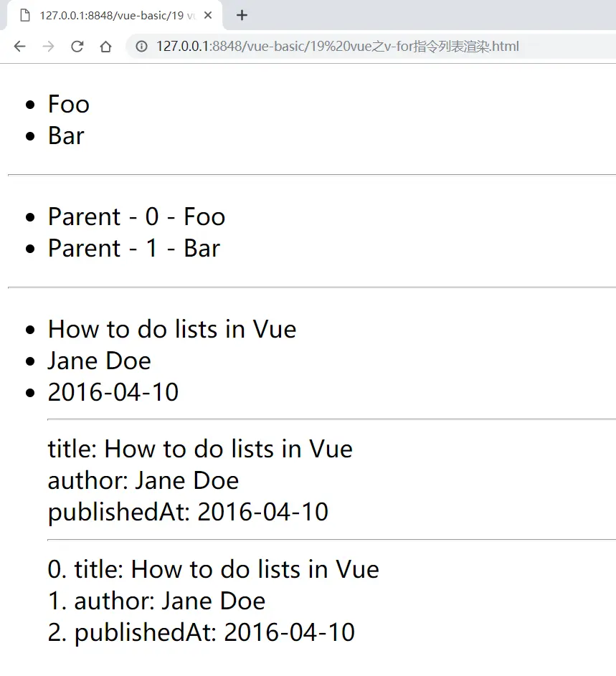616x676 pixels.
Task: Click the "Foo" list item
Action: (69, 104)
